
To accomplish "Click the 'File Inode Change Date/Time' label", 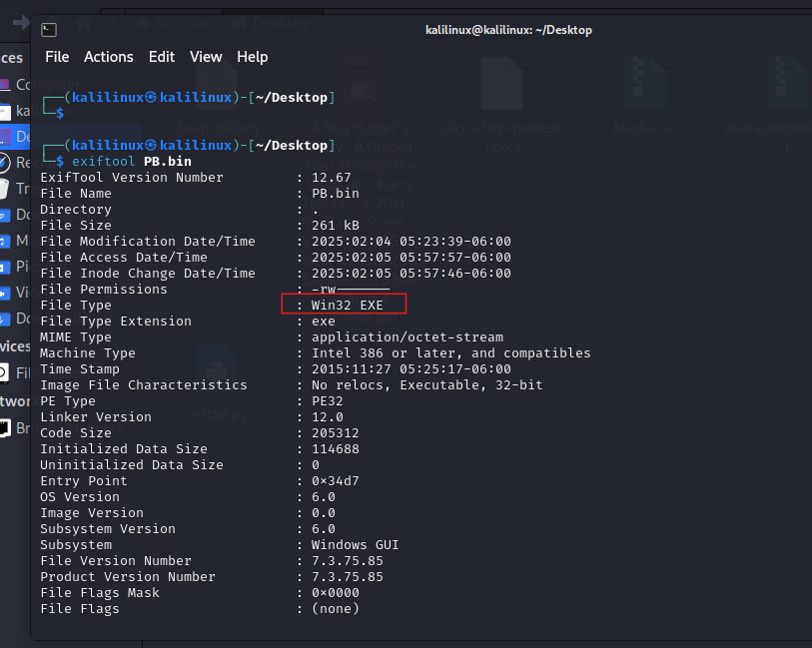I will coord(148,274).
